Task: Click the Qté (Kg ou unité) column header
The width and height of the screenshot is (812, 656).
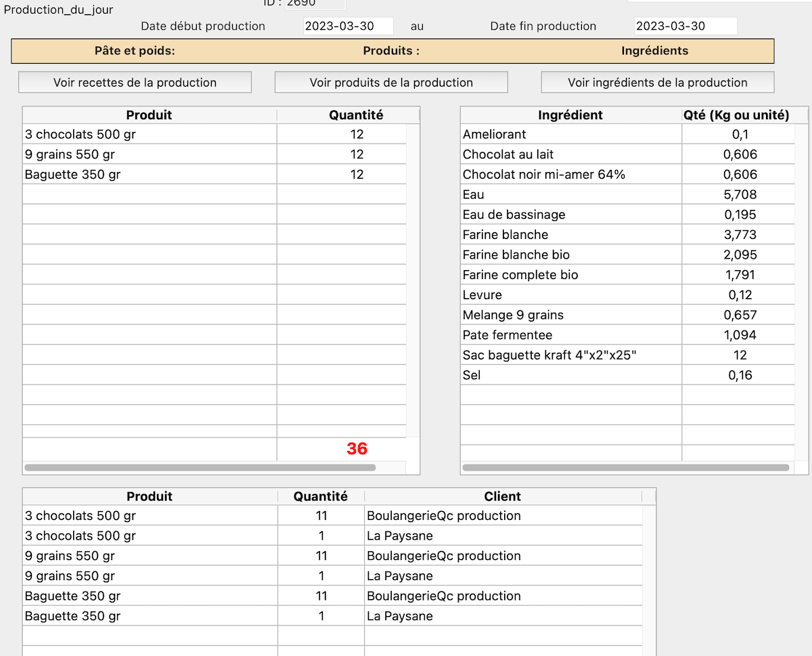Action: 736,115
